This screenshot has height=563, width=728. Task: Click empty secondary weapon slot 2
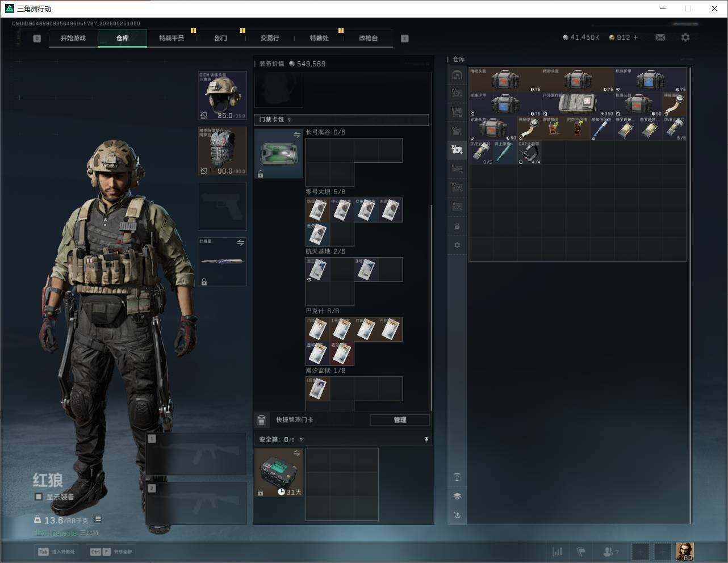[x=196, y=504]
